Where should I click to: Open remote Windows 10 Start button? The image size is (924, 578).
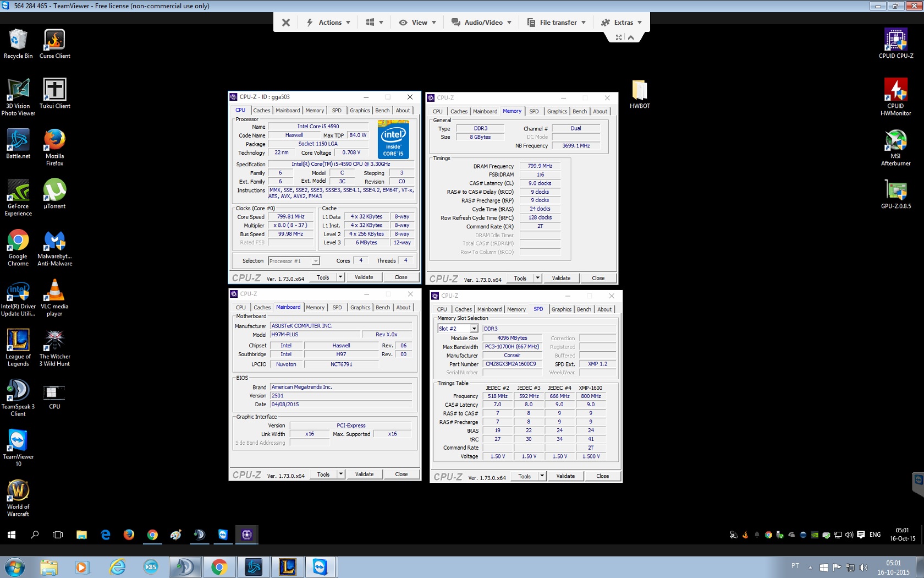point(11,535)
